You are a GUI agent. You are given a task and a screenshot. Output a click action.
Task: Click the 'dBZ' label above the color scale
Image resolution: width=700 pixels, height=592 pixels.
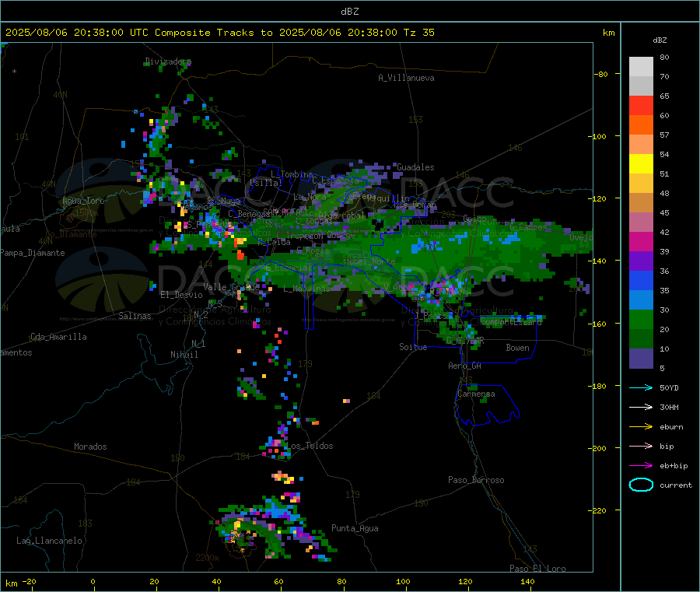660,40
